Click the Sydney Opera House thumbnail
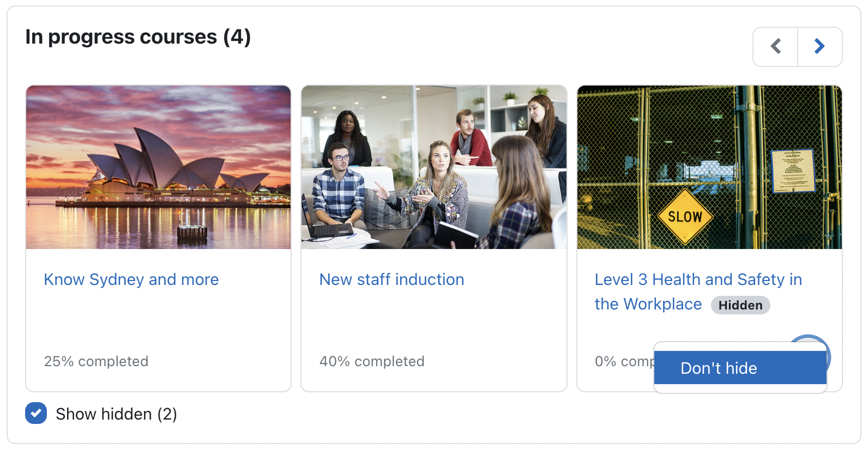 coord(159,167)
